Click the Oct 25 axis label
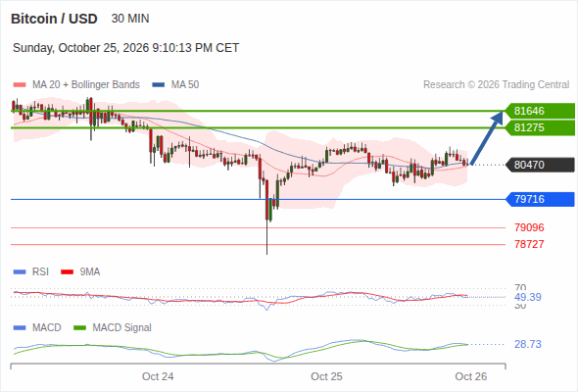The width and height of the screenshot is (578, 392). pos(326,376)
